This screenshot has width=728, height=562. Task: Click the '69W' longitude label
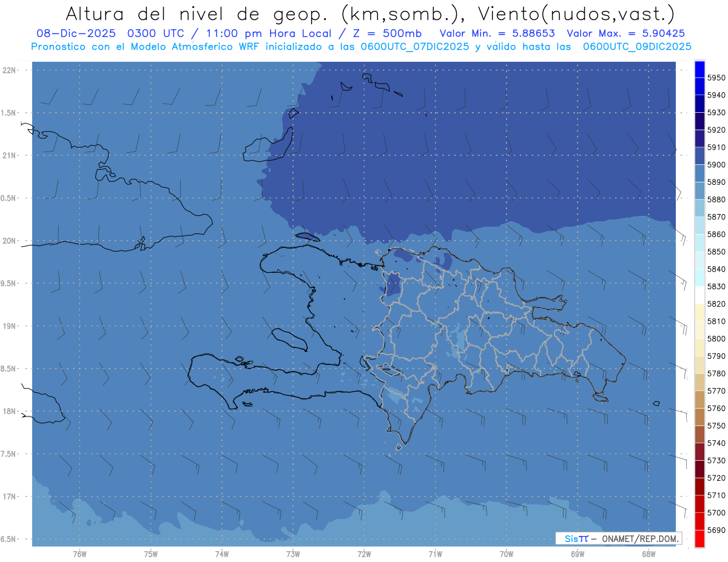tap(578, 554)
